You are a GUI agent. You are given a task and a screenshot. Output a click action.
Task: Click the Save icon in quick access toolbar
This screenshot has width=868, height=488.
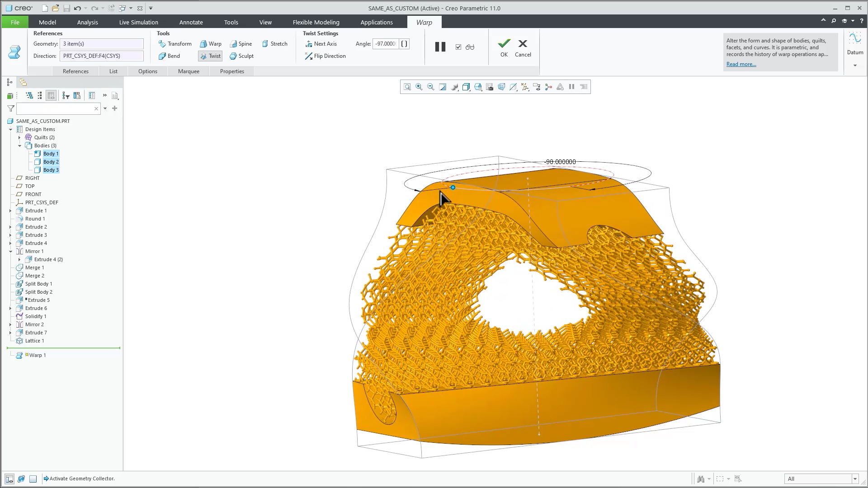click(x=66, y=8)
